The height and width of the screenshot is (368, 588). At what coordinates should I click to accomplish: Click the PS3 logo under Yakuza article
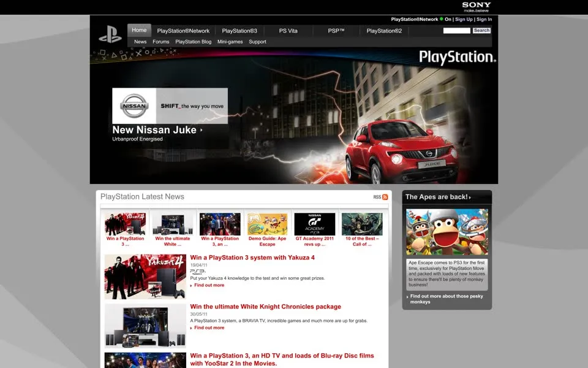(198, 272)
